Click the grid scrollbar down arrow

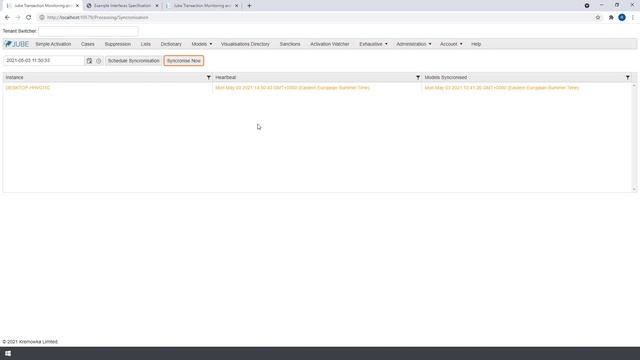coord(634,189)
